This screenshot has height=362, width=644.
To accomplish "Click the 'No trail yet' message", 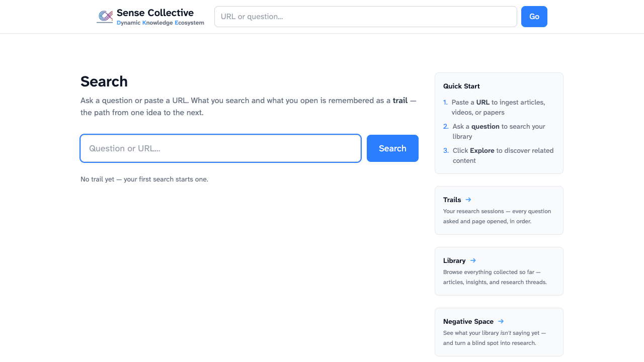I will coord(144,179).
